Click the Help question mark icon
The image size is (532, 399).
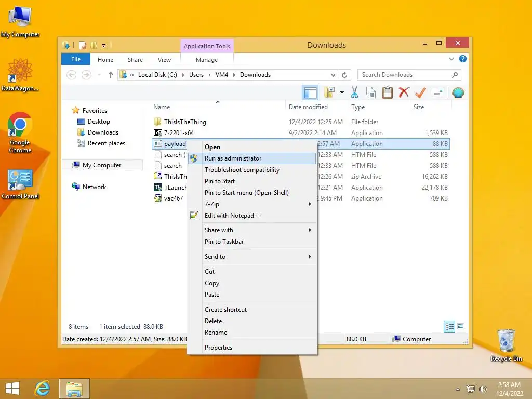463,59
